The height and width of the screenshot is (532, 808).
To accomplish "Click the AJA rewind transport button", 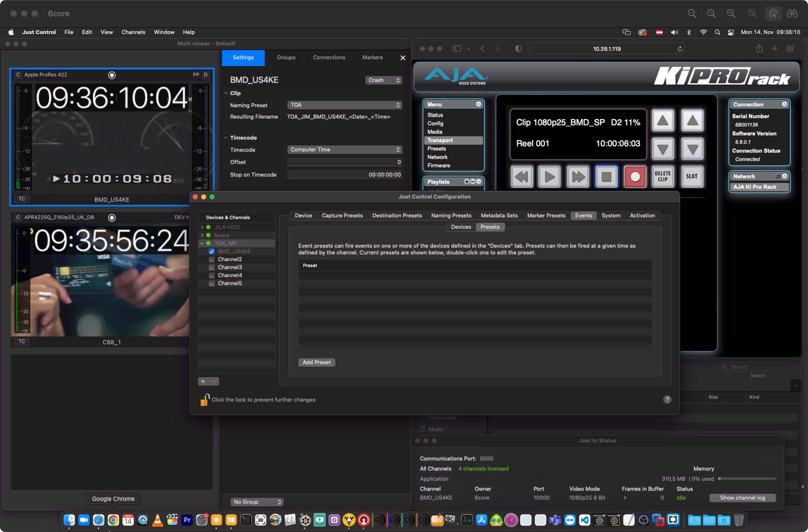I will 522,176.
